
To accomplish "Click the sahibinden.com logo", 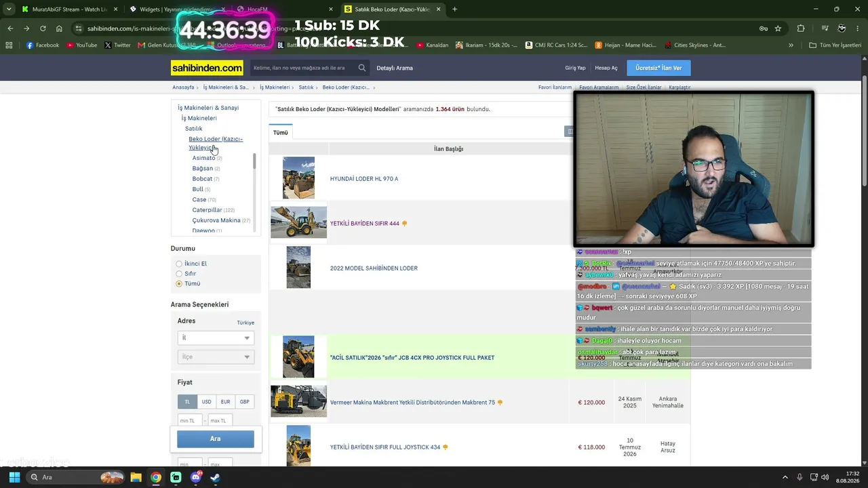I will 207,68.
